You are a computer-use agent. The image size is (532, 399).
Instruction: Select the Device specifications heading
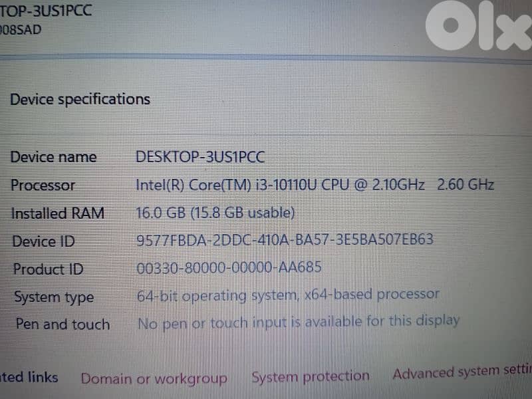[x=80, y=98]
